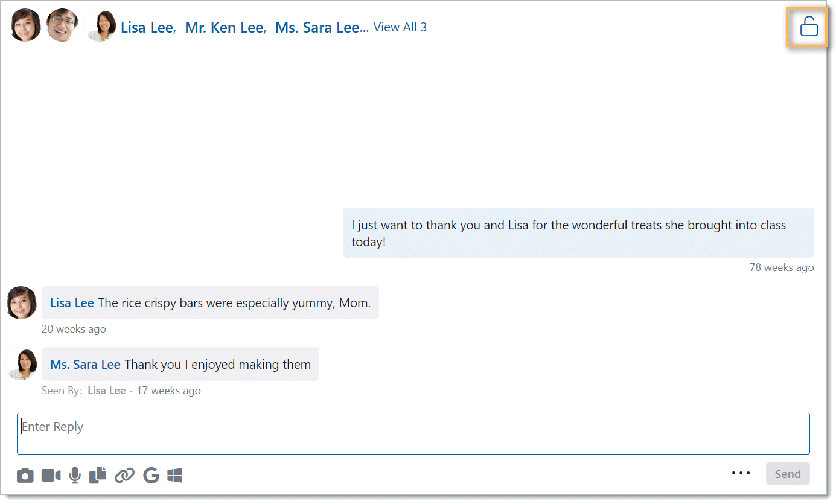Attach from Google Drive icon
The height and width of the screenshot is (504, 836).
pyautogui.click(x=151, y=476)
